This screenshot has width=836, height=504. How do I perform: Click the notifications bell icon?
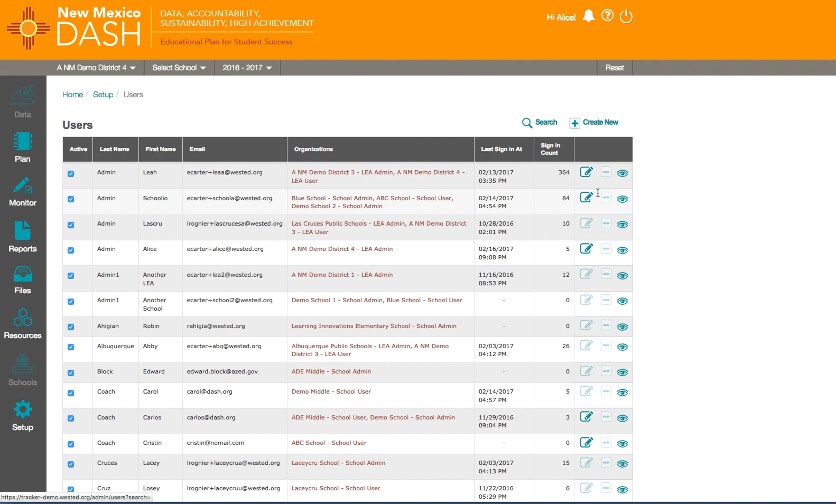click(x=588, y=16)
